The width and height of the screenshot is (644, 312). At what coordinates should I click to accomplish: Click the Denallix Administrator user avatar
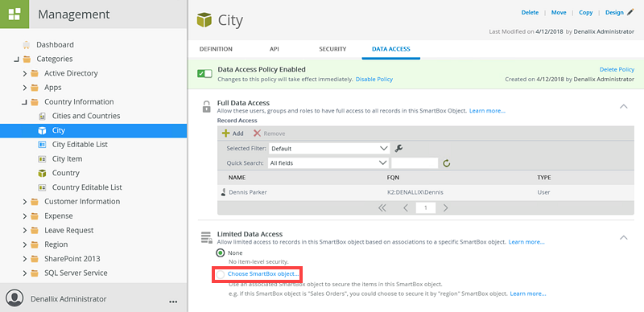click(14, 298)
